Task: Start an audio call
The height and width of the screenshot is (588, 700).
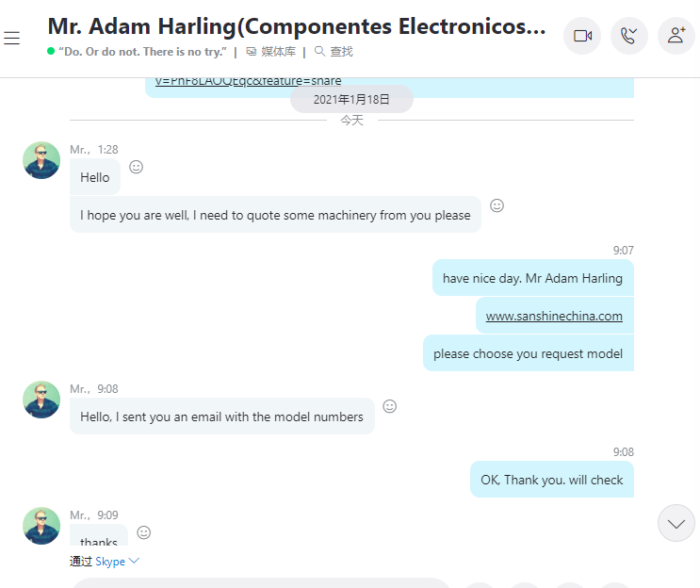Action: pyautogui.click(x=629, y=36)
